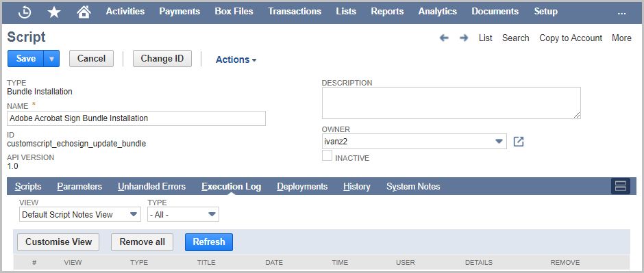This screenshot has width=644, height=273.
Task: Open the Owner dropdown showing ivanz2
Action: (x=414, y=142)
